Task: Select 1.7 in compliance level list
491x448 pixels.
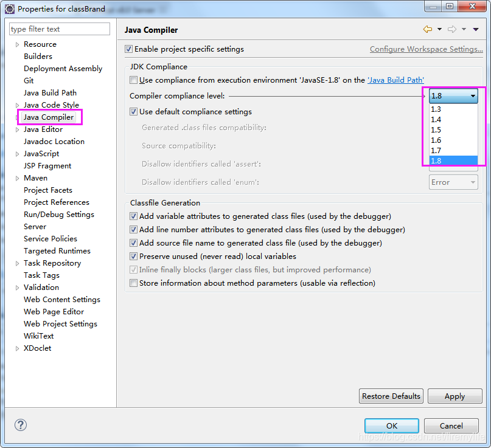Action: pyautogui.click(x=453, y=151)
